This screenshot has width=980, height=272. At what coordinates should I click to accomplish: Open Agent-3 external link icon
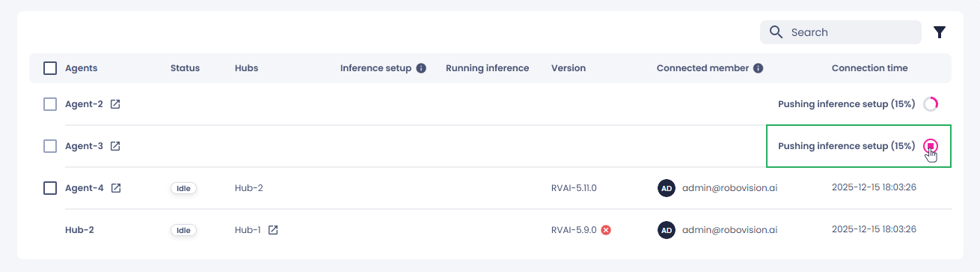pyautogui.click(x=115, y=146)
